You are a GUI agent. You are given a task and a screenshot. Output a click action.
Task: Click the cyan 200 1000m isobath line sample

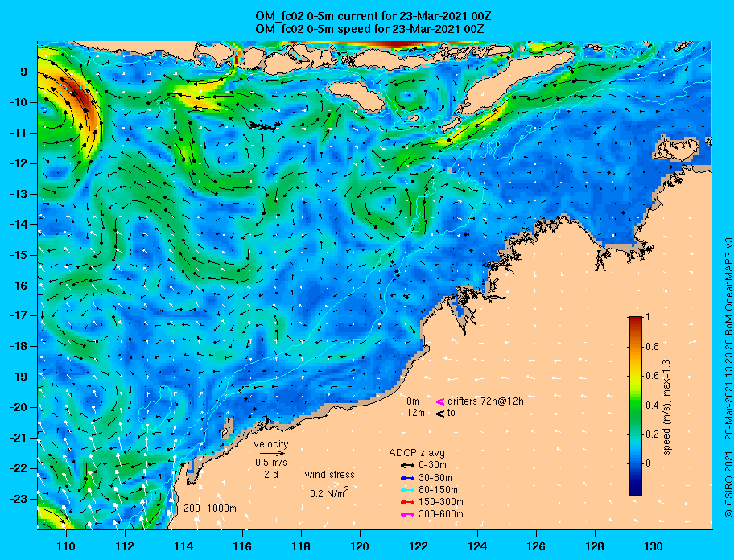201,517
